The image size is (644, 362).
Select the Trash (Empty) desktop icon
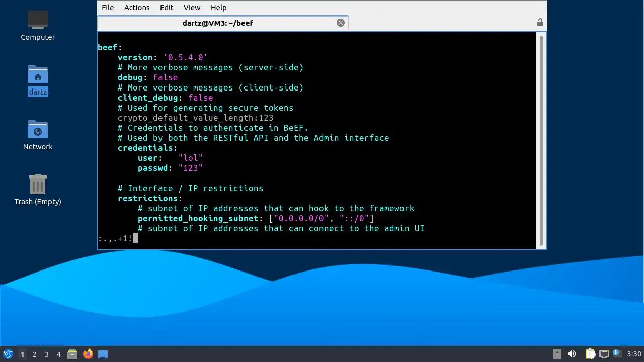[38, 190]
